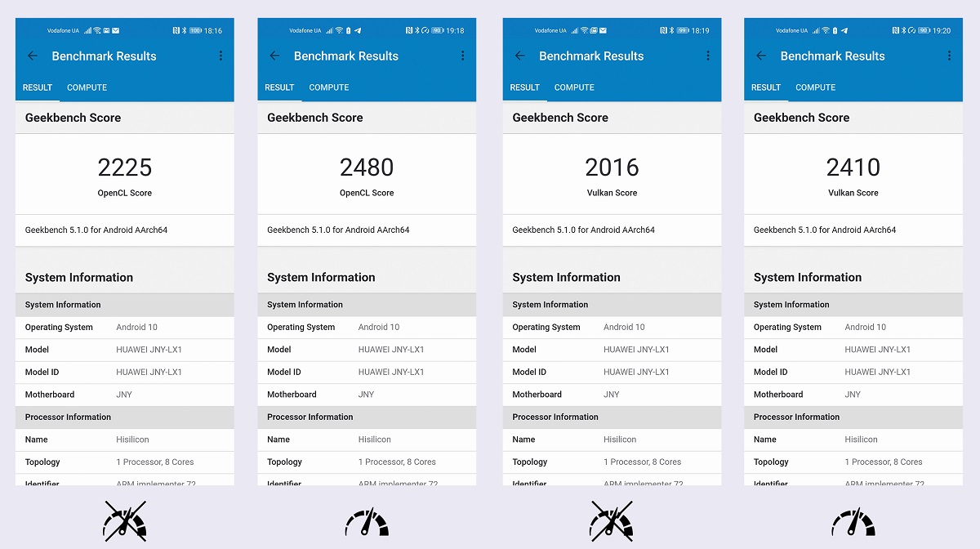Click Geekbench Score heading on 2480 screen

point(315,118)
